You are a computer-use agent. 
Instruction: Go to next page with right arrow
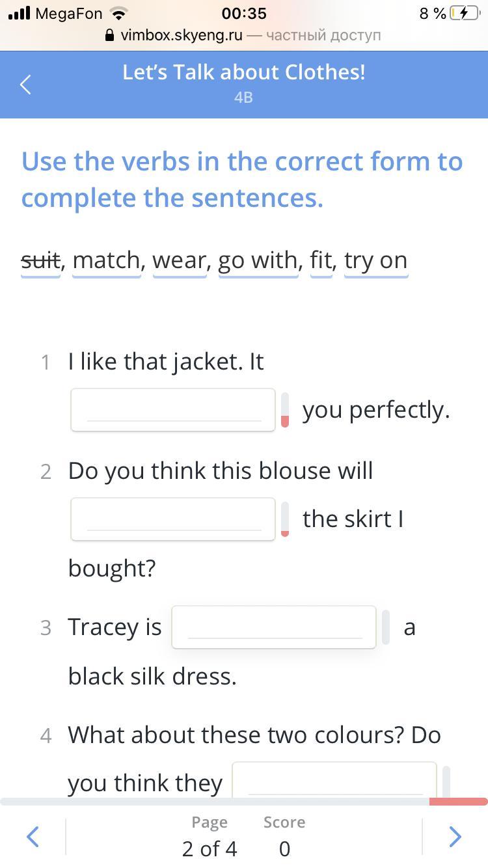[x=455, y=836]
